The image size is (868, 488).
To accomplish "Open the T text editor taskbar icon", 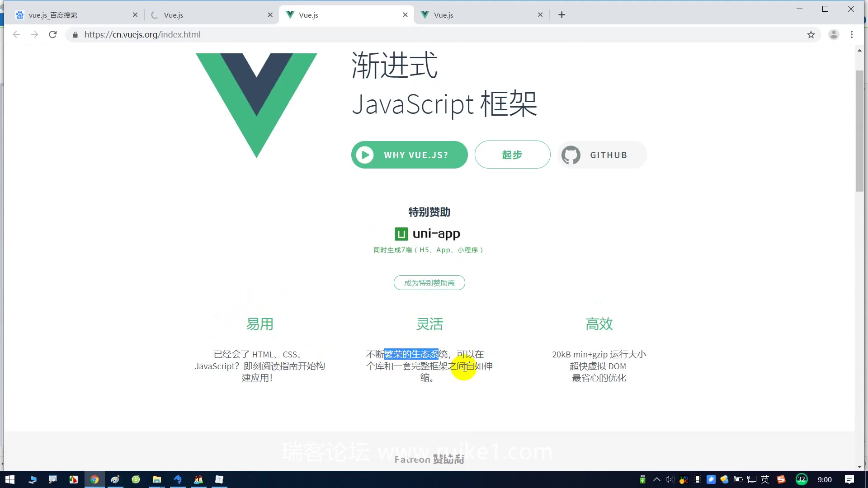I will tap(219, 479).
